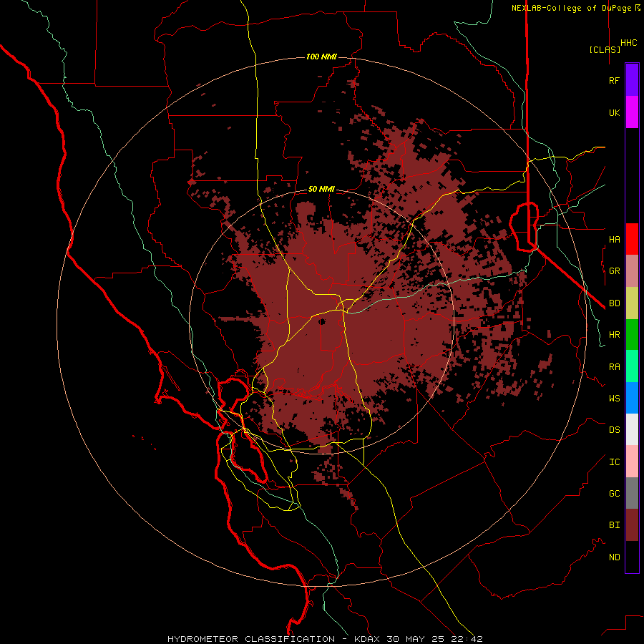Click the HA legend label
Viewport: 644px width, 644px height.
[x=614, y=239]
